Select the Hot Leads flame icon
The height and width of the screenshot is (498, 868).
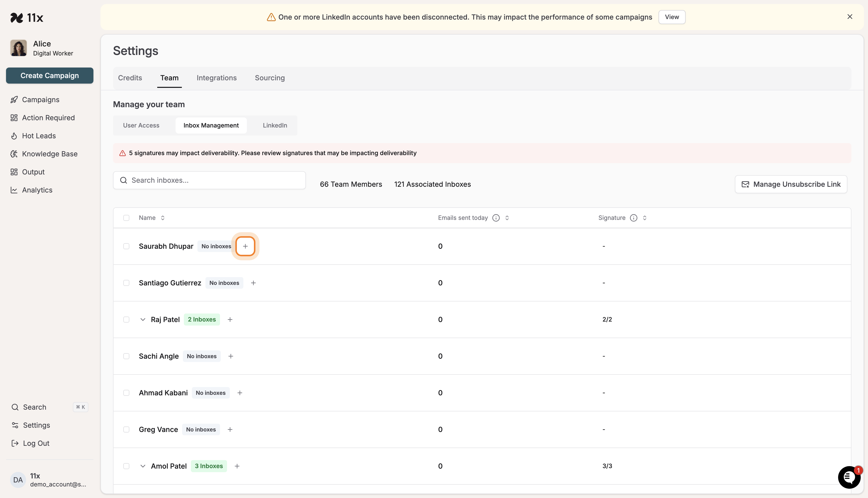[x=14, y=136]
